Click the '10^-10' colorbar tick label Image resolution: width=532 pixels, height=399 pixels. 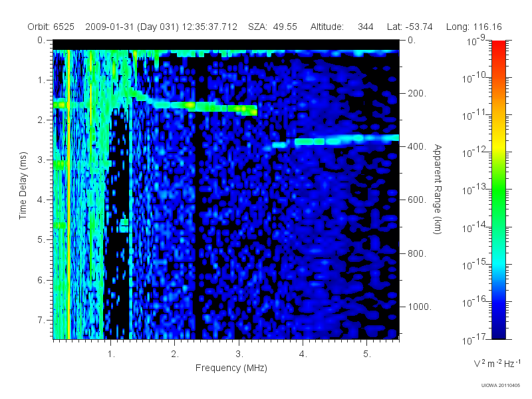click(x=475, y=78)
